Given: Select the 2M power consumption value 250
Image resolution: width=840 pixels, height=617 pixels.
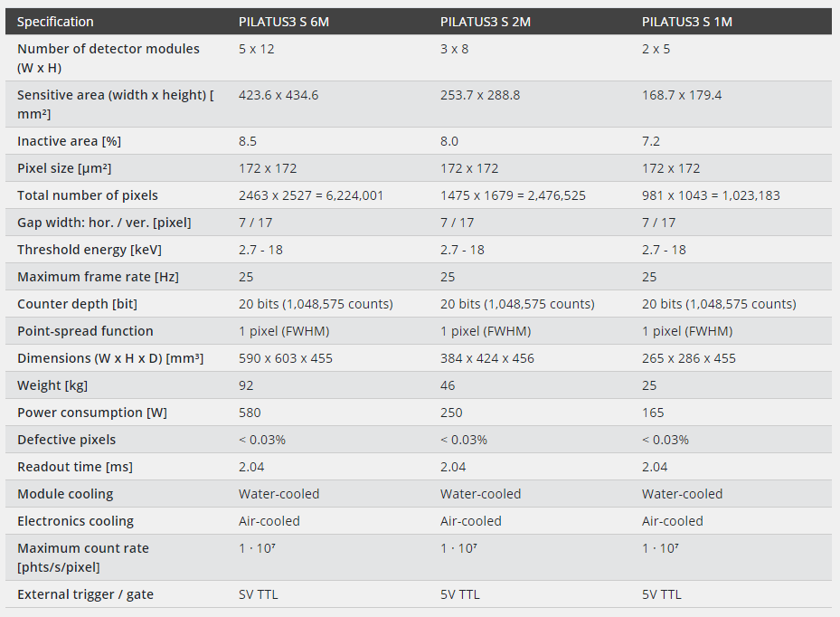Looking at the screenshot, I should [x=451, y=413].
